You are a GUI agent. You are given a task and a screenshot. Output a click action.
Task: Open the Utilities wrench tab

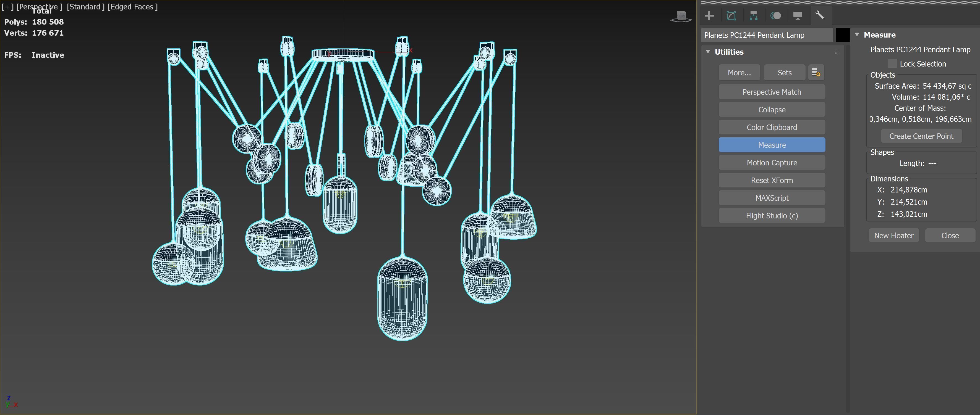(820, 15)
